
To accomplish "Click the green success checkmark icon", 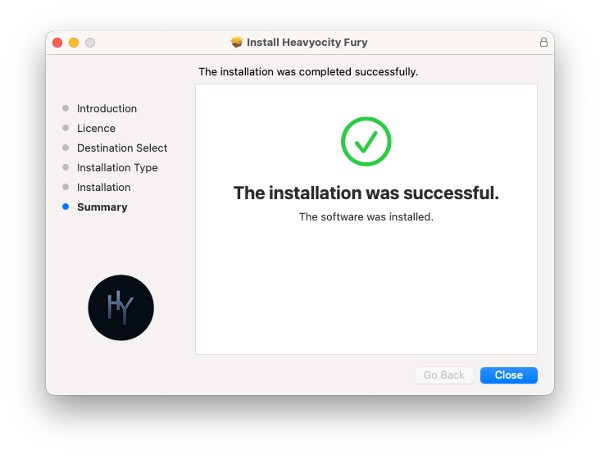I will pyautogui.click(x=366, y=141).
